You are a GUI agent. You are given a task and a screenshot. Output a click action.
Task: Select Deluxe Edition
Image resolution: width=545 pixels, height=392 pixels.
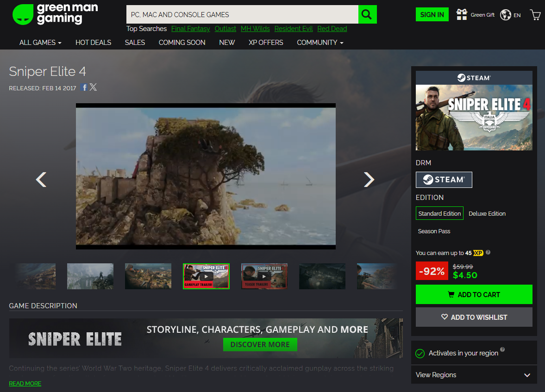coord(487,213)
